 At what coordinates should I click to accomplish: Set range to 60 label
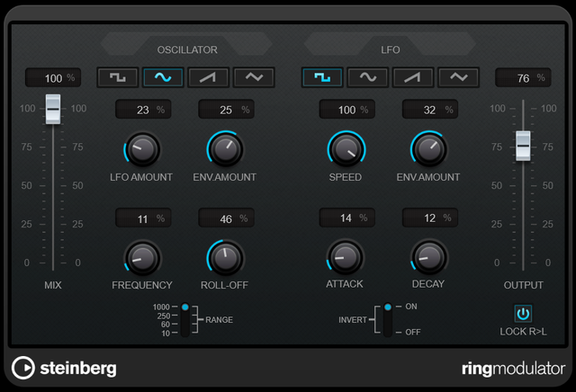click(166, 325)
